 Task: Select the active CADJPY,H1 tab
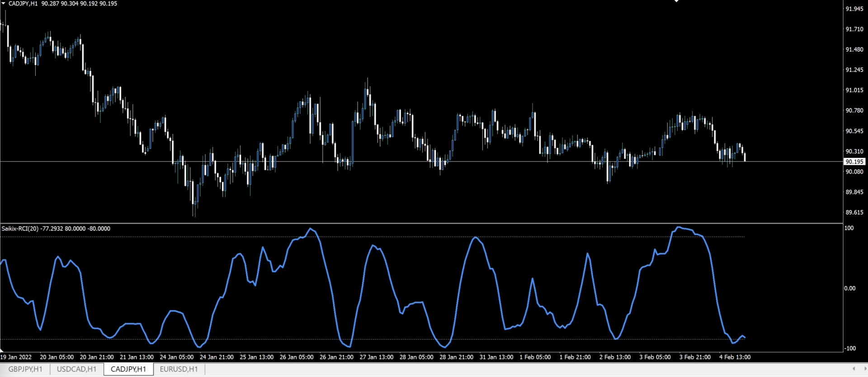click(128, 369)
